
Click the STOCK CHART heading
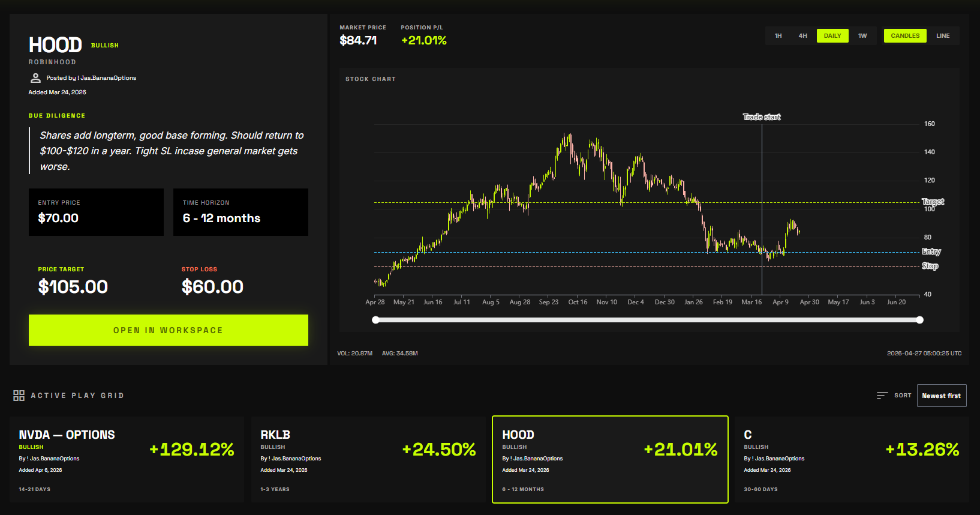click(x=371, y=79)
